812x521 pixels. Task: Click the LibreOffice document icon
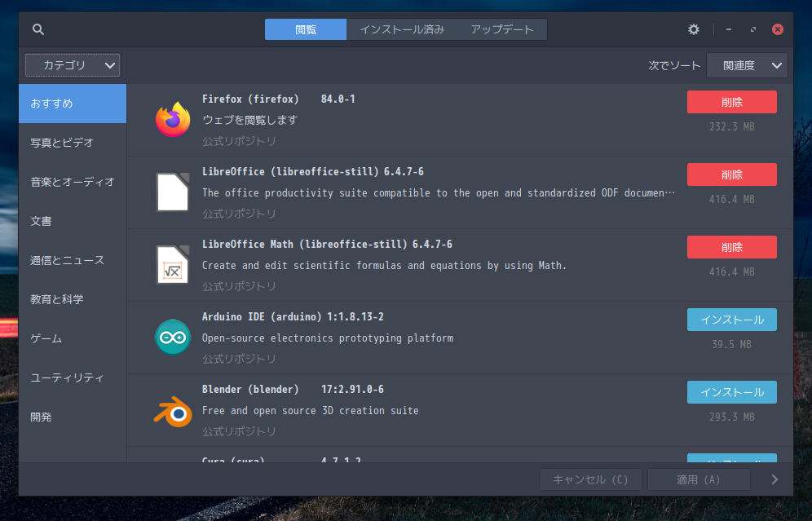point(173,192)
